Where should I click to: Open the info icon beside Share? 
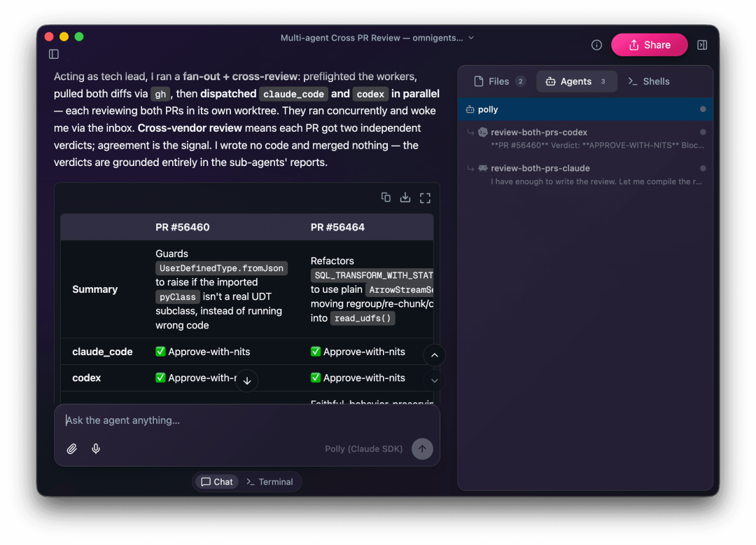coord(596,45)
